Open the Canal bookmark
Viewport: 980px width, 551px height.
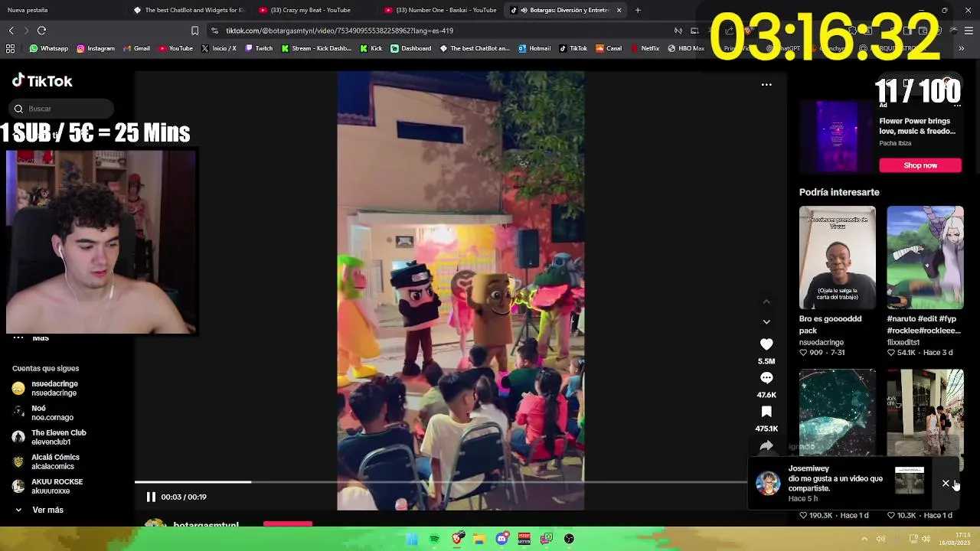click(609, 48)
